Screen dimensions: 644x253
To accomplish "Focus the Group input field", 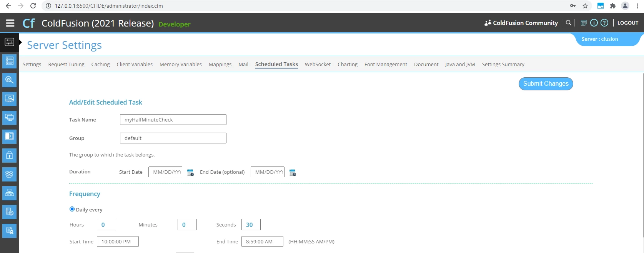I will pyautogui.click(x=173, y=138).
